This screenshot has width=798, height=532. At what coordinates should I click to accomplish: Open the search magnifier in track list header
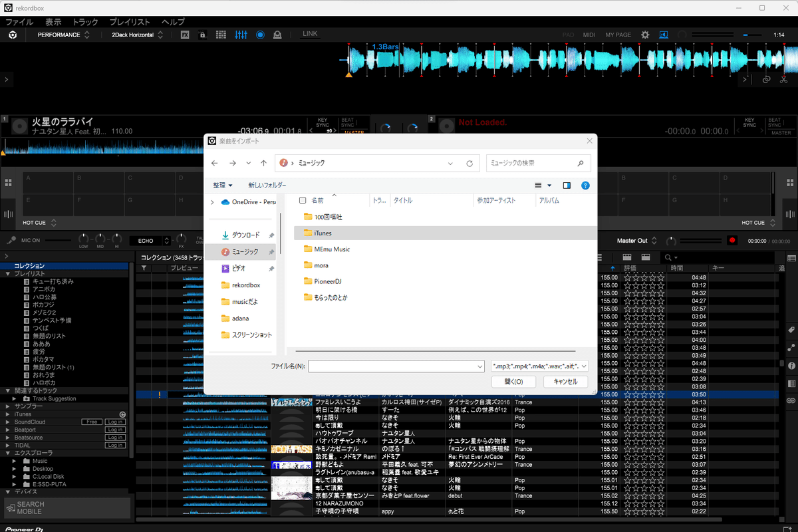coord(668,257)
